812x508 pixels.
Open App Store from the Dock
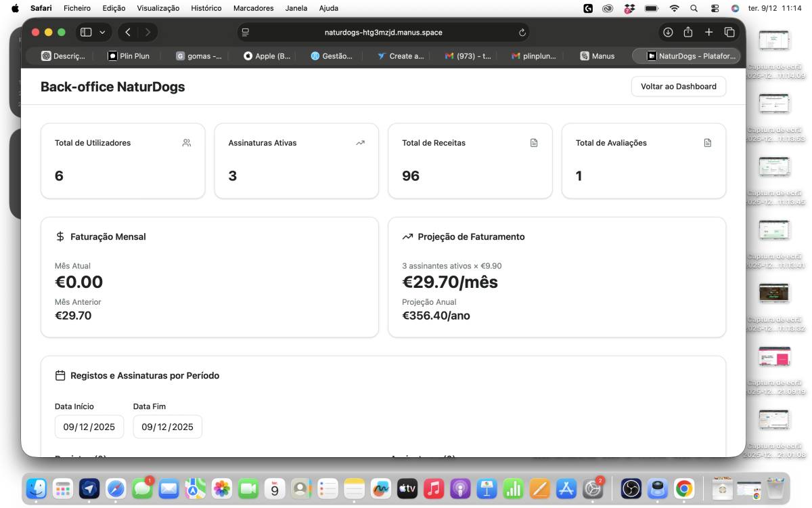[566, 488]
